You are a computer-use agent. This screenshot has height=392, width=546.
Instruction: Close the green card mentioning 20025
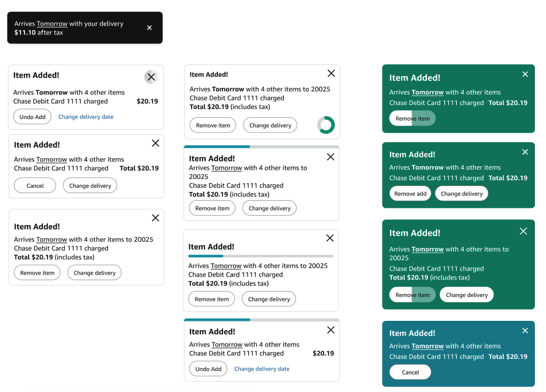pyautogui.click(x=523, y=232)
